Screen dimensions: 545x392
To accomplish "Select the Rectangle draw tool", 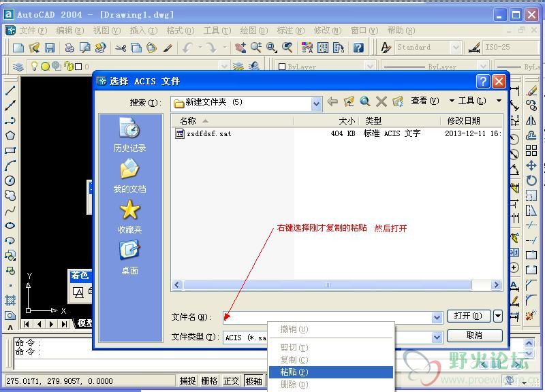I will click(x=10, y=150).
